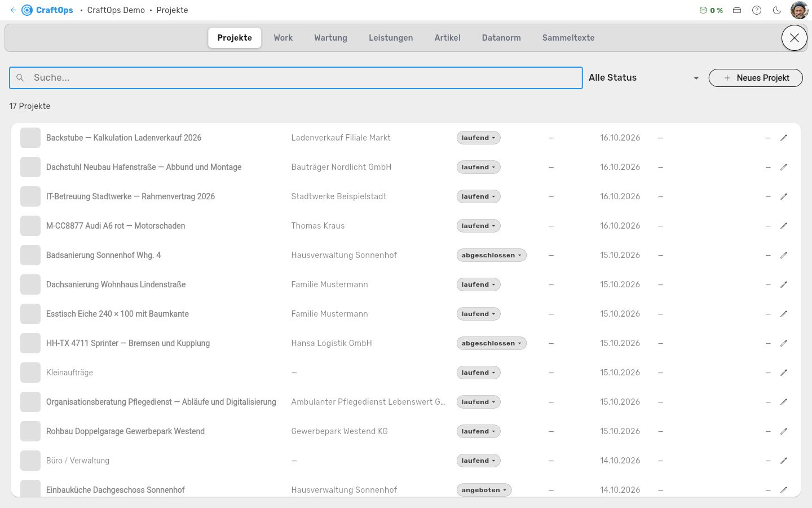Edit the Backstube Kalkulation project with pencil icon

(783, 138)
